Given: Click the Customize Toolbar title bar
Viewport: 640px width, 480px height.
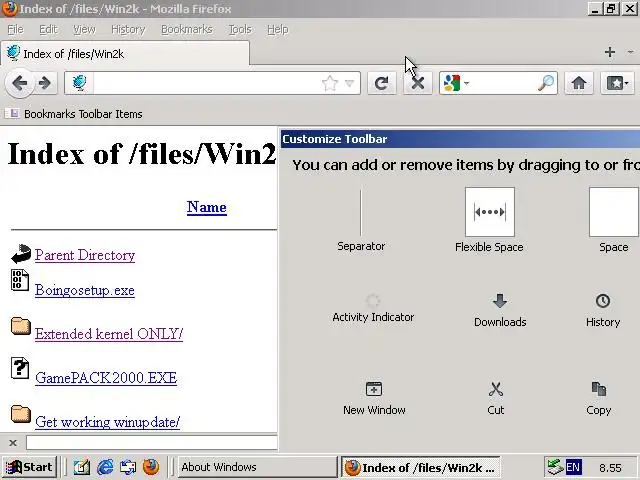Looking at the screenshot, I should coord(460,139).
